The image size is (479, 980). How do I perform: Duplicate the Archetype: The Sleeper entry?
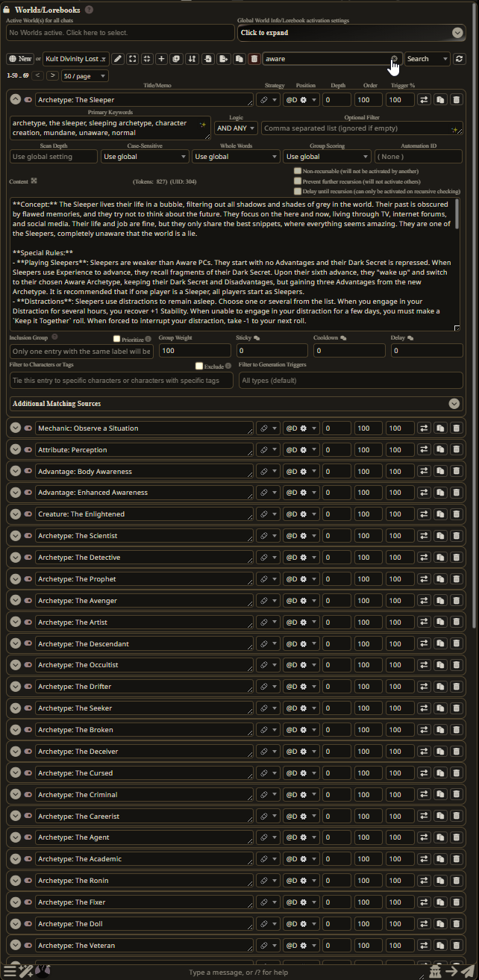click(440, 99)
